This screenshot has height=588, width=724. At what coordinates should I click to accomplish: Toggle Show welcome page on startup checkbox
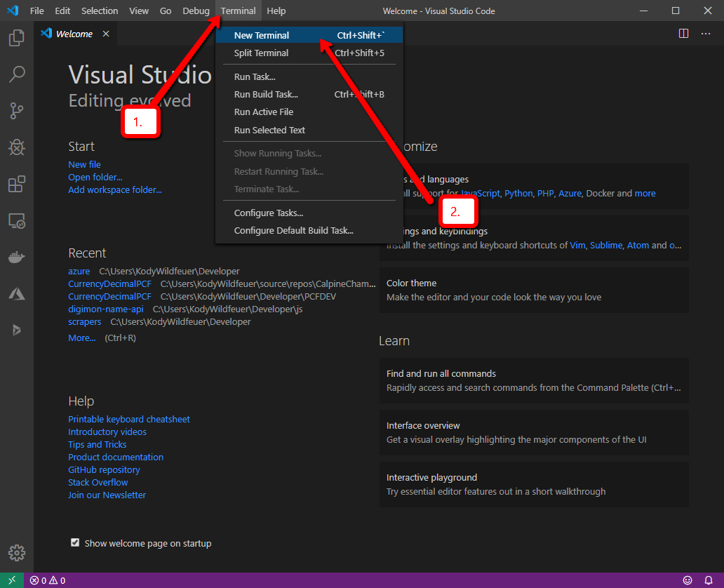75,542
